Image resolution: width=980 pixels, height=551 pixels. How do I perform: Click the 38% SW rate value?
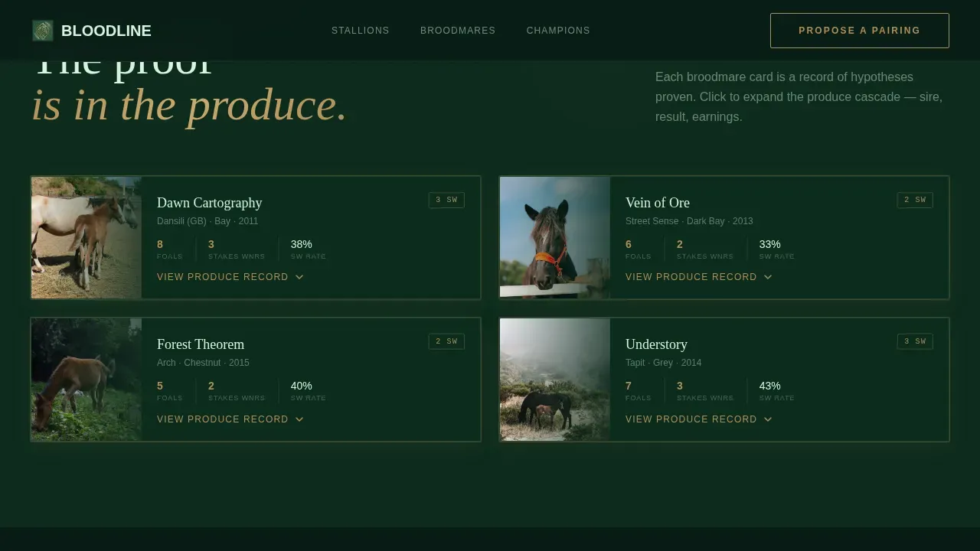pyautogui.click(x=302, y=244)
